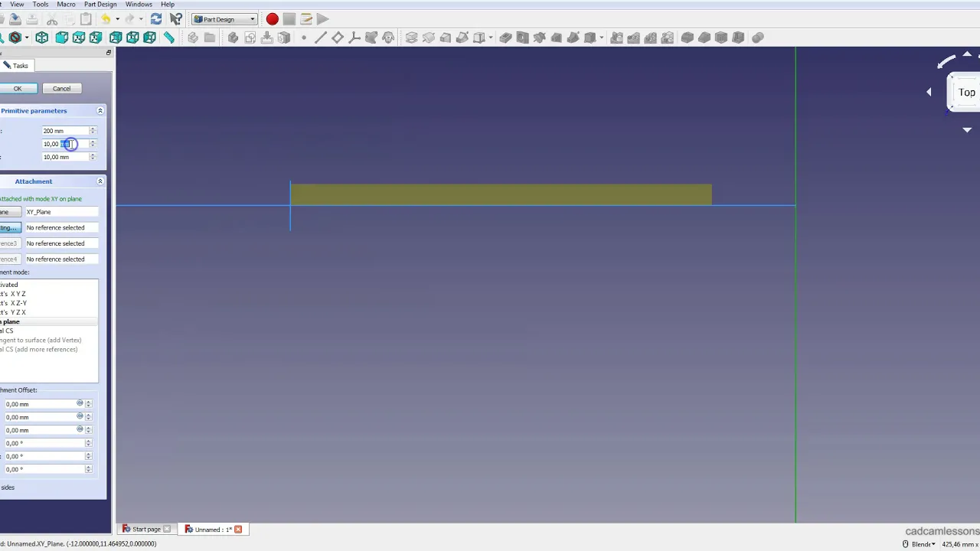The width and height of the screenshot is (980, 551).
Task: Click the datum plane diamond icon
Action: pyautogui.click(x=338, y=37)
